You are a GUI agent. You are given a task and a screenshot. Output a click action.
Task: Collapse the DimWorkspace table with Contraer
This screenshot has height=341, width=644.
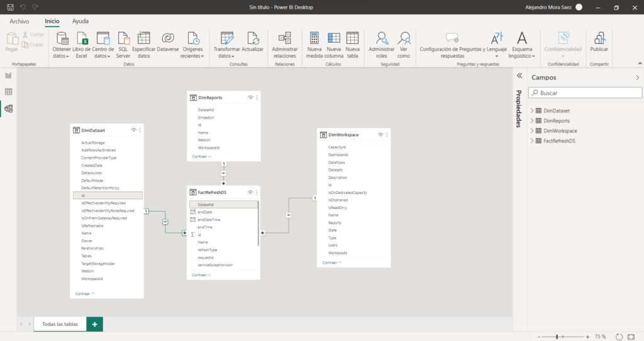pyautogui.click(x=333, y=263)
